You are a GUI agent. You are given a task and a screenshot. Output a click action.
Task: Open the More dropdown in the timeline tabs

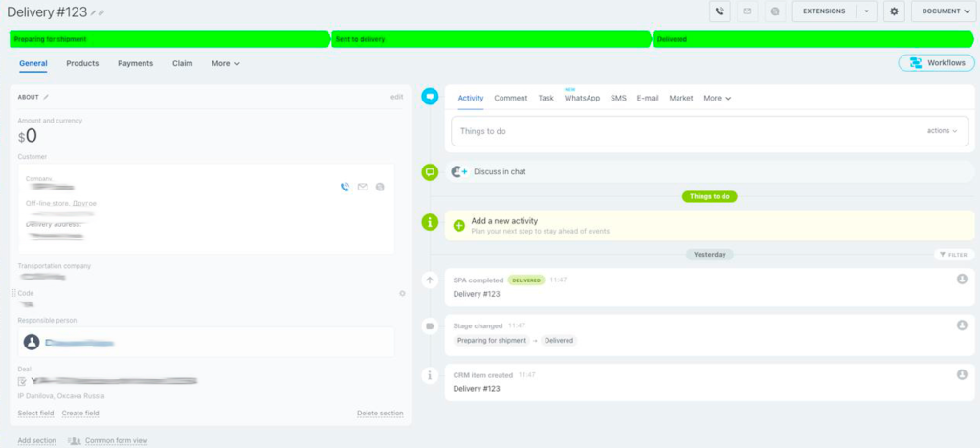[x=717, y=98]
